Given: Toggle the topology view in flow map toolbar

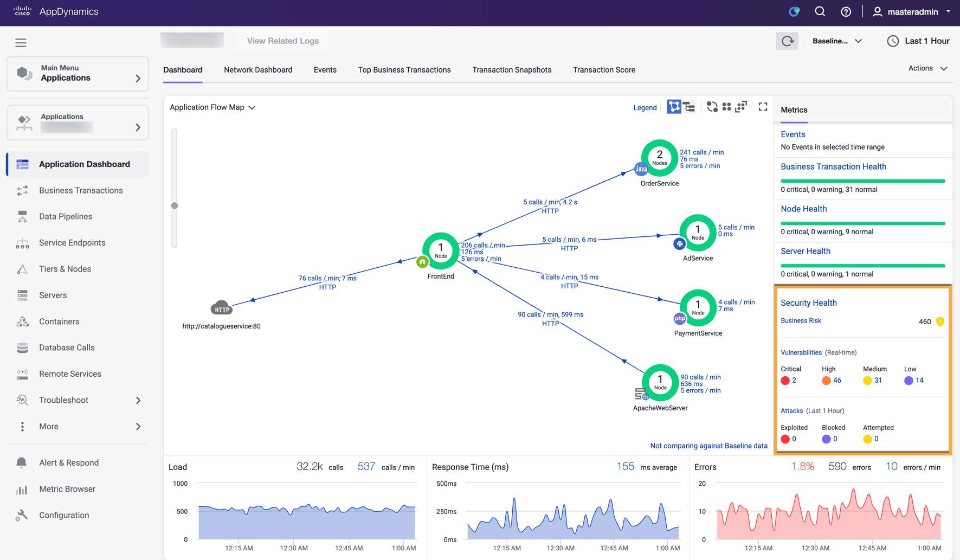Looking at the screenshot, I should point(674,107).
